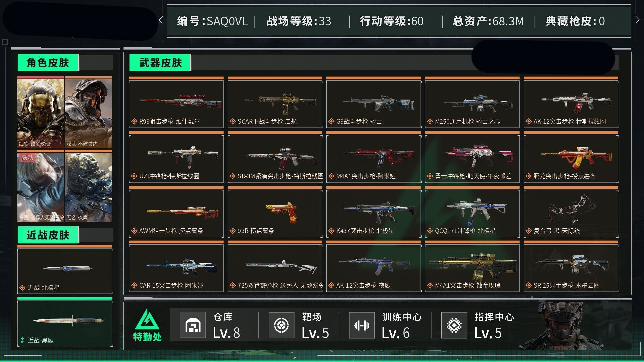The height and width of the screenshot is (362, 644).
Task: Open the 近战皮肤 section header
Action: (x=48, y=235)
